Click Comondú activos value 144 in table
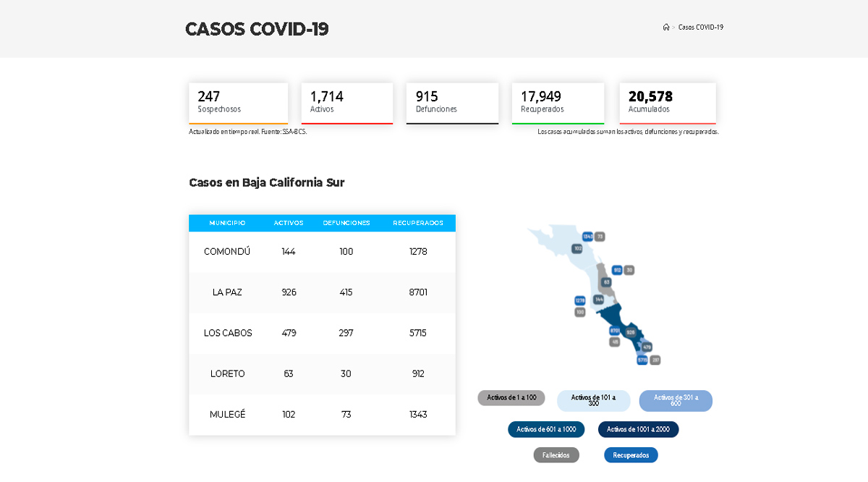 (x=289, y=252)
